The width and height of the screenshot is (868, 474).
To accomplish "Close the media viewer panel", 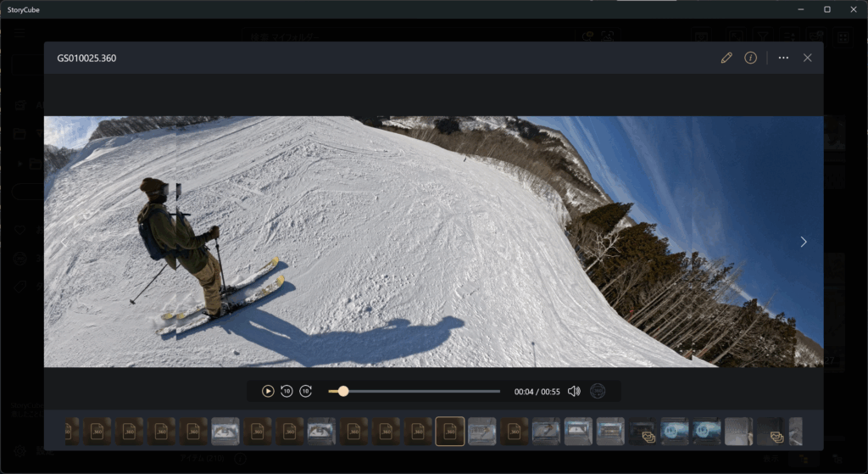I will pyautogui.click(x=808, y=58).
